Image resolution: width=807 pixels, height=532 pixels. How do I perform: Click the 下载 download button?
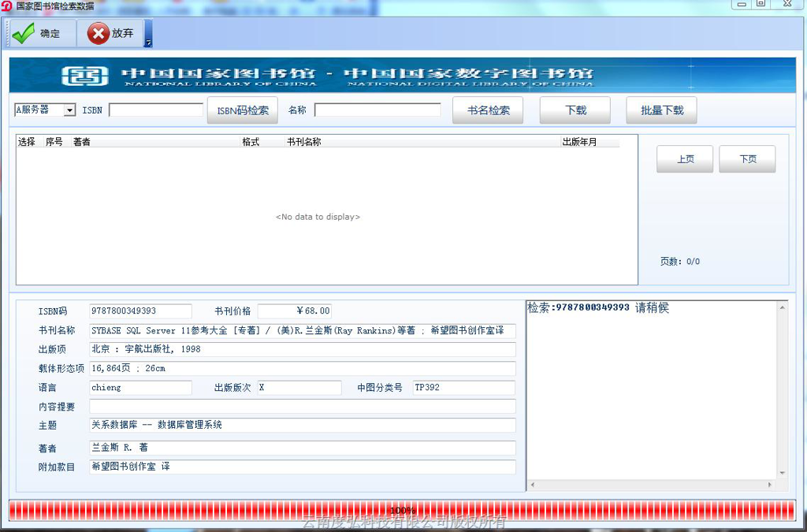(575, 110)
